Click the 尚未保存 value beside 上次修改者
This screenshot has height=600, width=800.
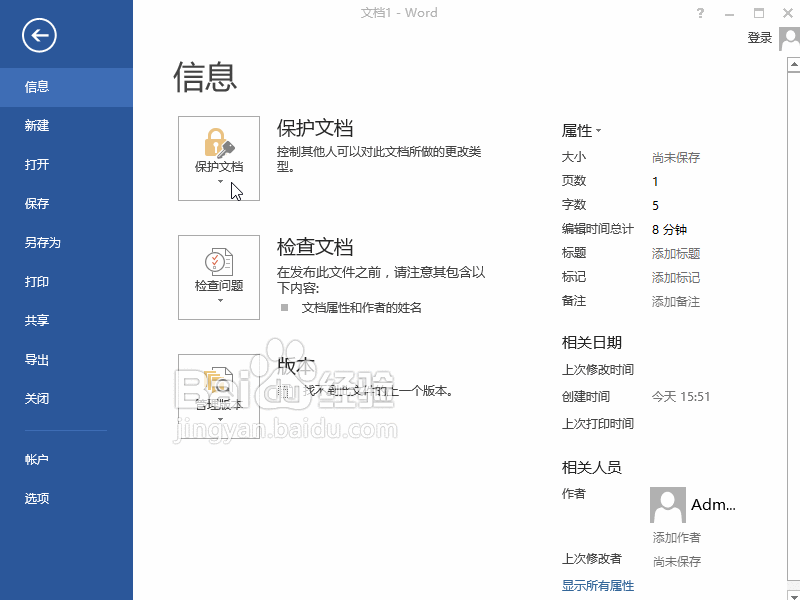(677, 561)
